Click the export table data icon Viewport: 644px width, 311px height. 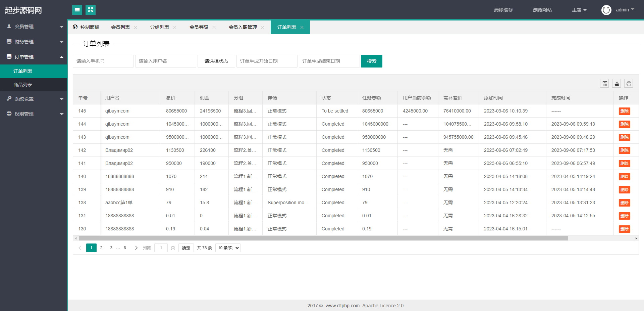[616, 84]
